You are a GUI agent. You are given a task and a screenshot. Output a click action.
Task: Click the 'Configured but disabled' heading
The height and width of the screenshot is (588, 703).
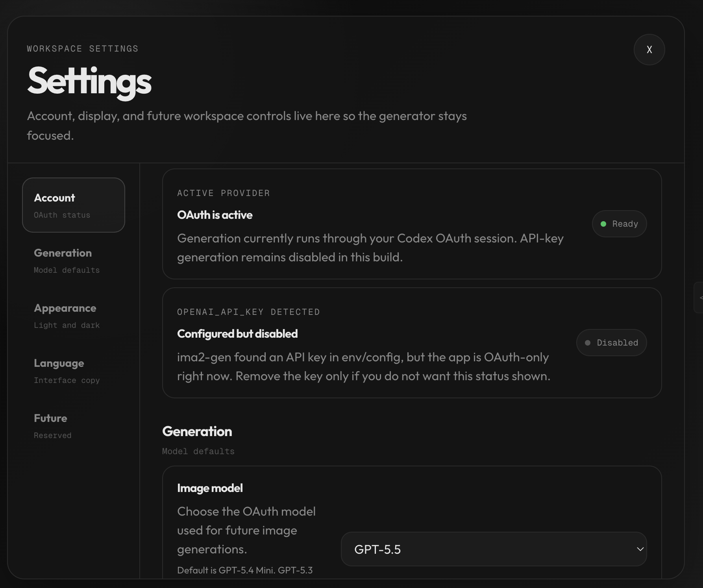pos(237,334)
